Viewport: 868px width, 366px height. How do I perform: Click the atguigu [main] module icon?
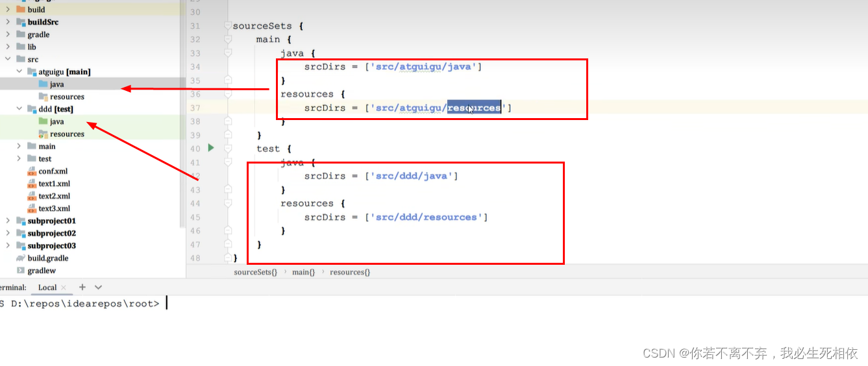pyautogui.click(x=32, y=71)
